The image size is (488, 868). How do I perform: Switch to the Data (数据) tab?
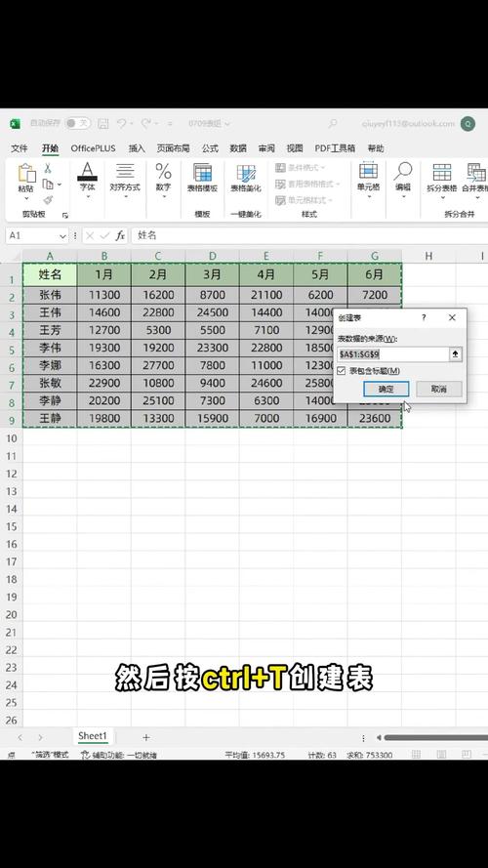[x=238, y=148]
